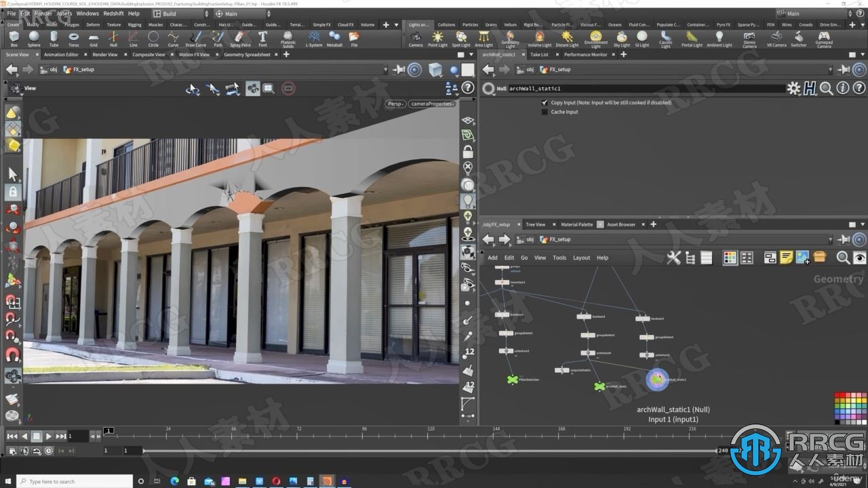Pick the Spray Paint shelf tool

point(240,39)
